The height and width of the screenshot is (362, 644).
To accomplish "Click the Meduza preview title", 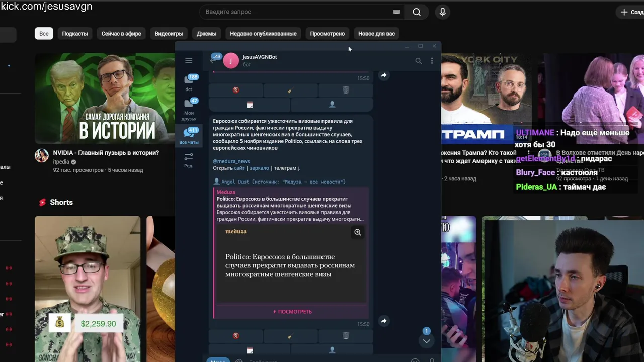I will [x=284, y=202].
